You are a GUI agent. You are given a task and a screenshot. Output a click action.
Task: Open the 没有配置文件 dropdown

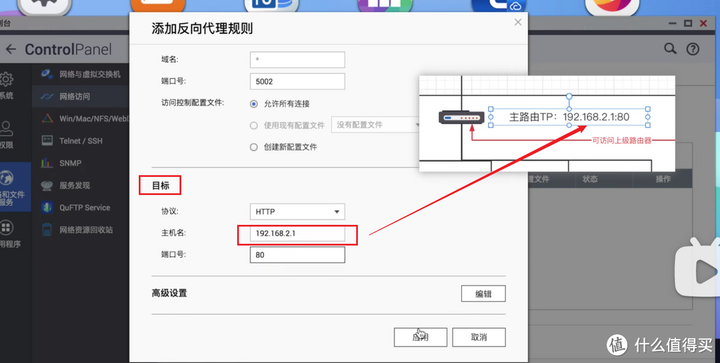point(375,125)
